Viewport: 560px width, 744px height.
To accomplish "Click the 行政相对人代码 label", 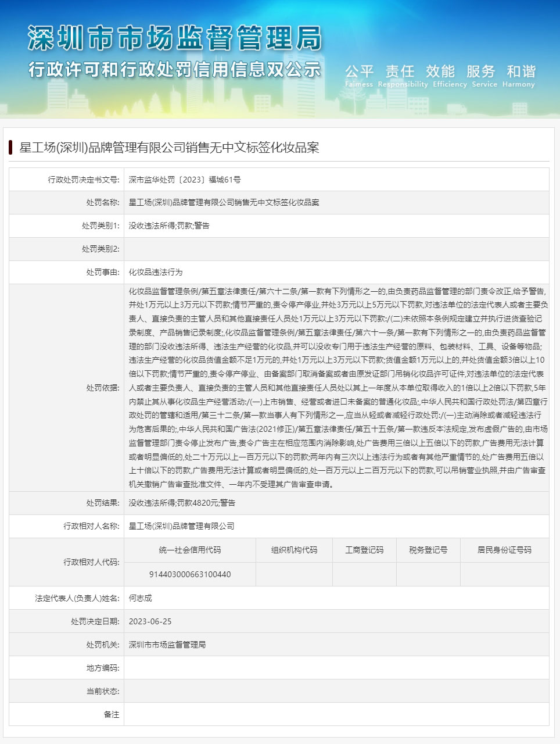I will click(91, 562).
